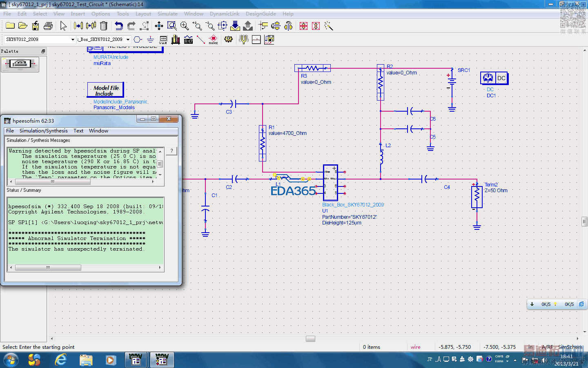Click the Tune parameters tuning fork icon
This screenshot has height=368, width=588.
pyautogui.click(x=243, y=40)
